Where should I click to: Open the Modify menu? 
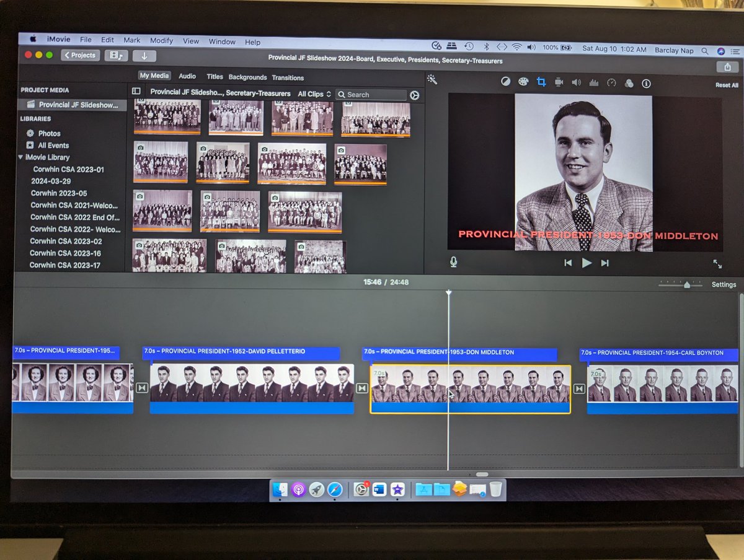tap(161, 41)
